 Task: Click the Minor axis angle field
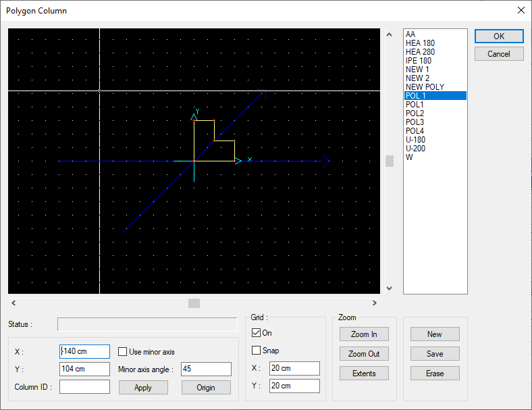click(x=206, y=369)
